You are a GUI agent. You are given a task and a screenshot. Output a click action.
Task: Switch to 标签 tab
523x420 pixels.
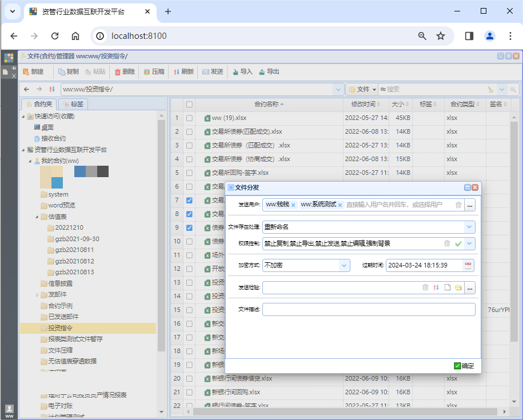point(73,104)
